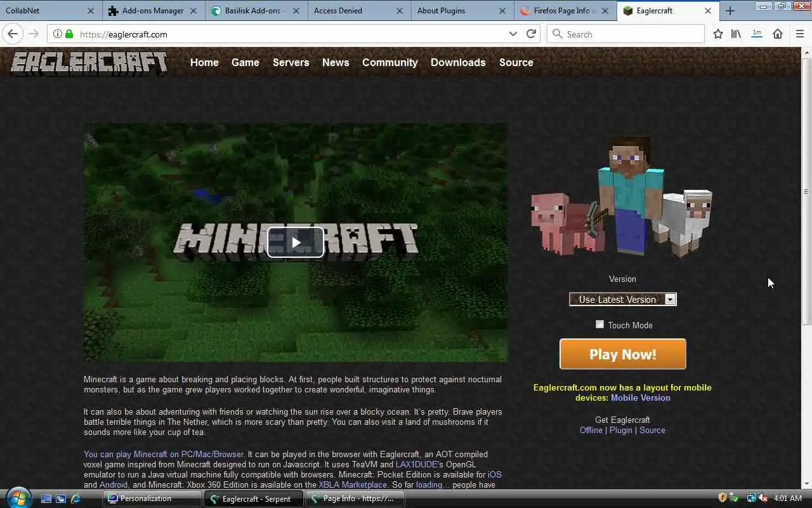This screenshot has width=812, height=508.
Task: Switch to the Add-ons Manager tab
Action: [x=153, y=11]
